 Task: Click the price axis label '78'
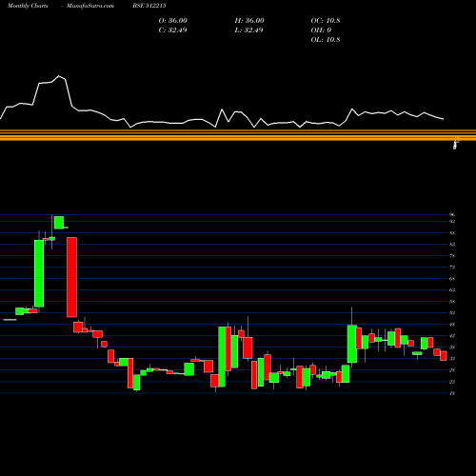452,256
